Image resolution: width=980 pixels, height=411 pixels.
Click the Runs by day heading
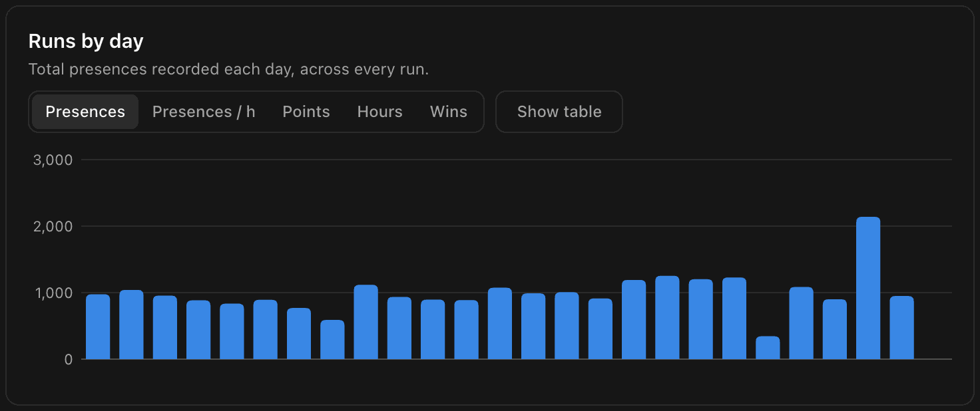pyautogui.click(x=86, y=41)
